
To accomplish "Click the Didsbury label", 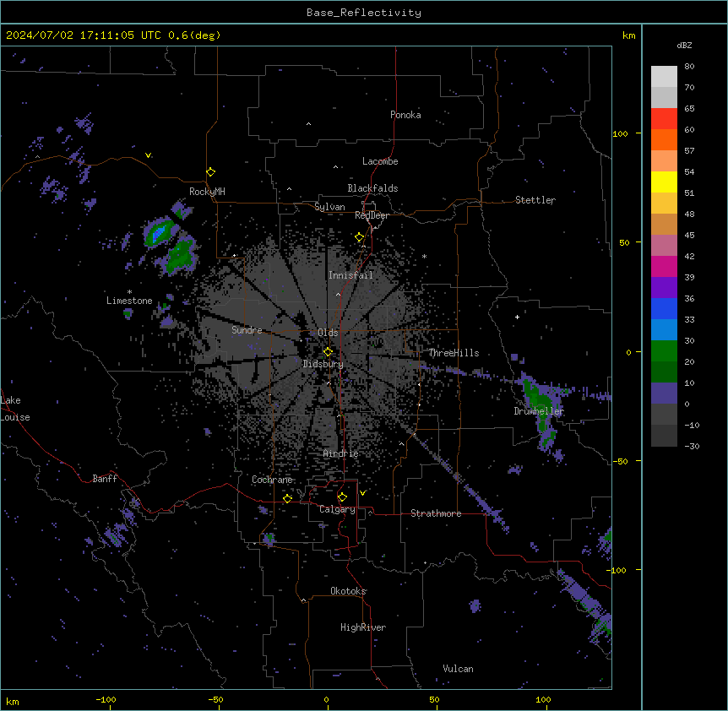I will point(323,364).
